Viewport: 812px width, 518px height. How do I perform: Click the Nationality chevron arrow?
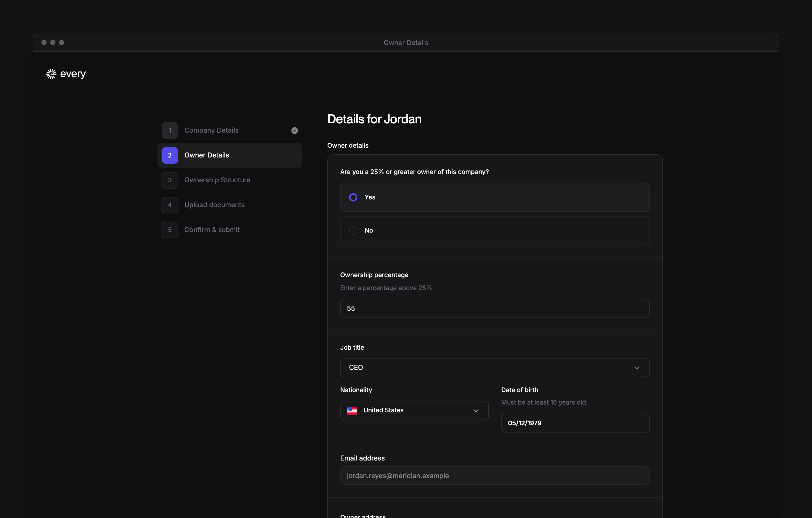476,411
